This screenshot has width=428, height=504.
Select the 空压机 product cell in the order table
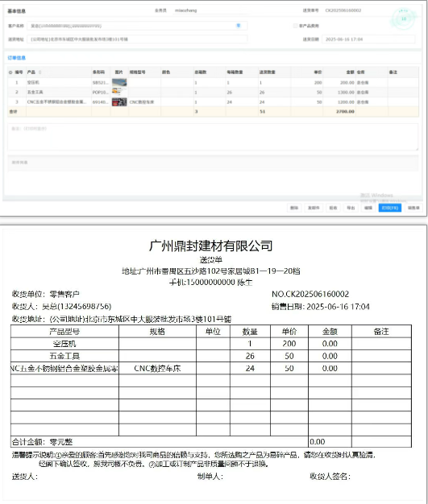pos(59,83)
